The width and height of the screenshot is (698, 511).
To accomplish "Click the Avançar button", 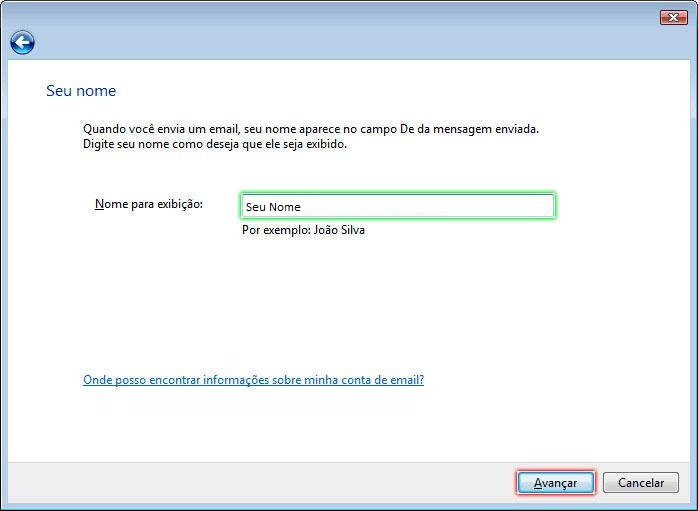I will point(556,483).
